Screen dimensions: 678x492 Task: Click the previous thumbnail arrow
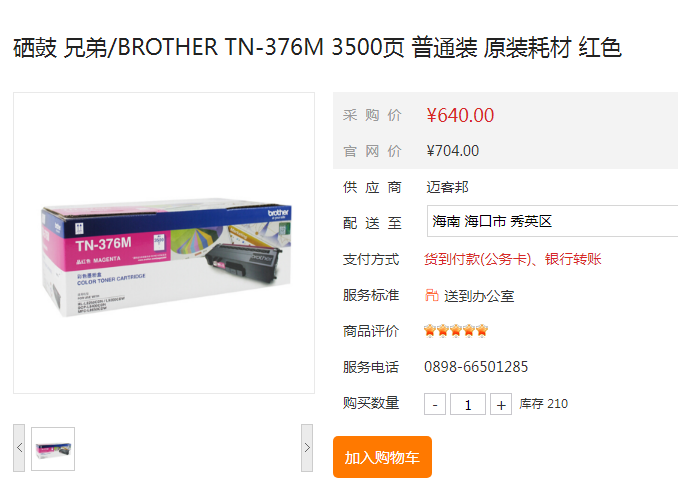[x=19, y=448]
